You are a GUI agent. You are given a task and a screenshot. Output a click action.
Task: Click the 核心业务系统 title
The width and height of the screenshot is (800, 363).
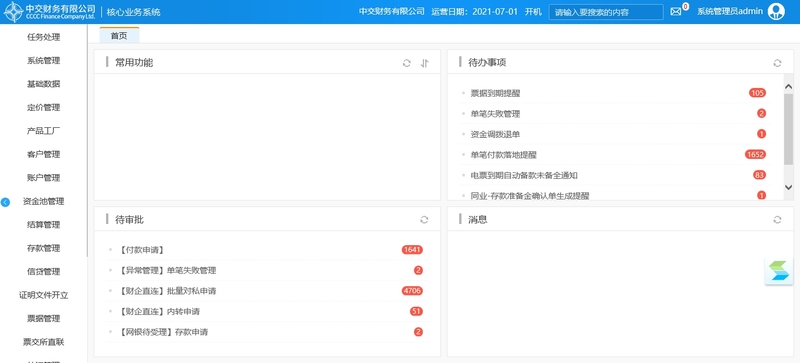(134, 12)
